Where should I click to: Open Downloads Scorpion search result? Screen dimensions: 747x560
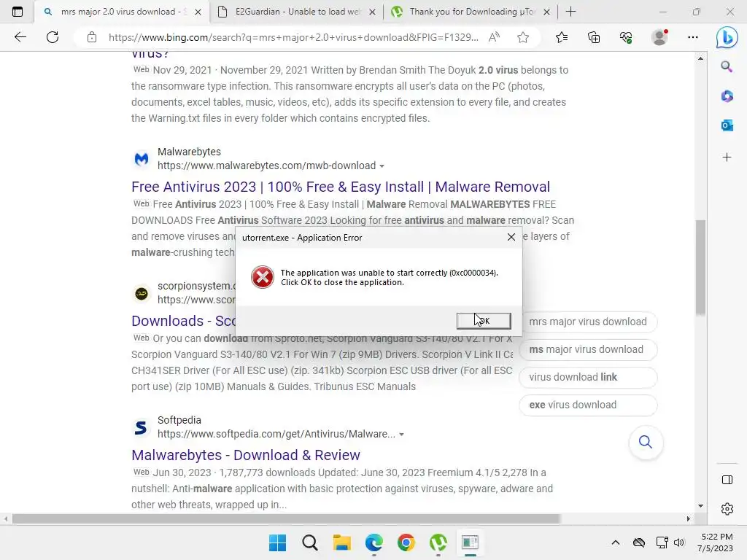click(183, 321)
